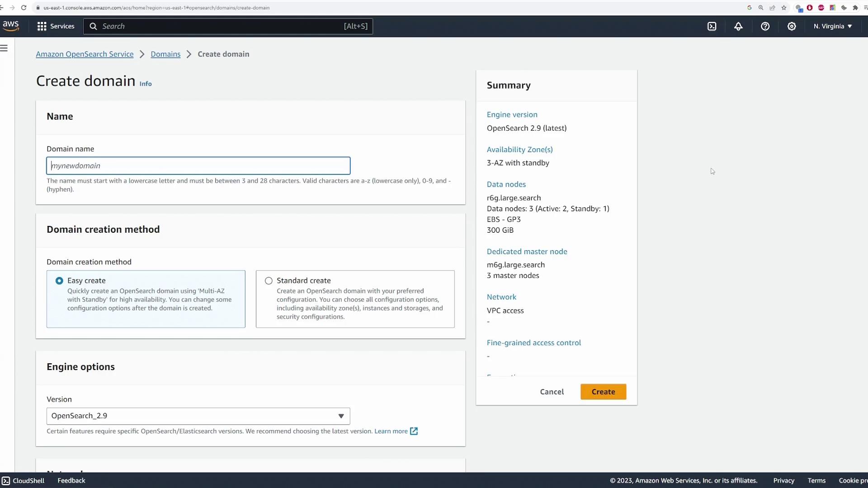Select the Standard create radio option
868x488 pixels.
coord(269,281)
